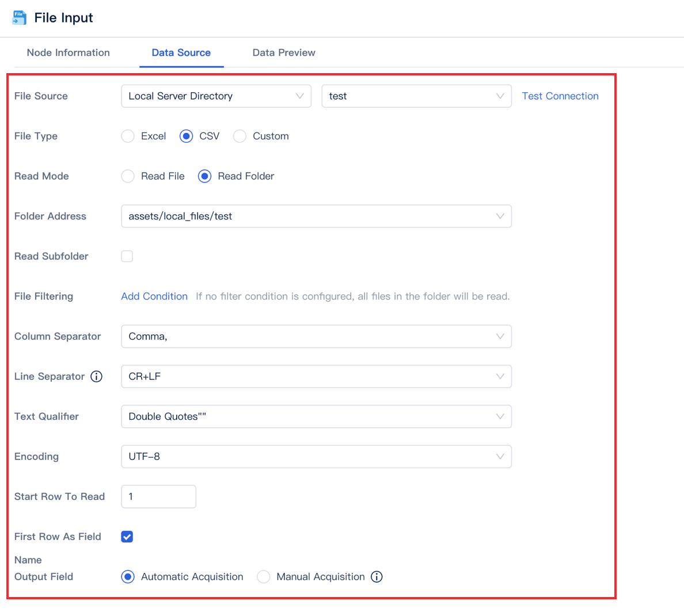Open the test connection dropdown
This screenshot has height=616, width=684.
point(416,96)
